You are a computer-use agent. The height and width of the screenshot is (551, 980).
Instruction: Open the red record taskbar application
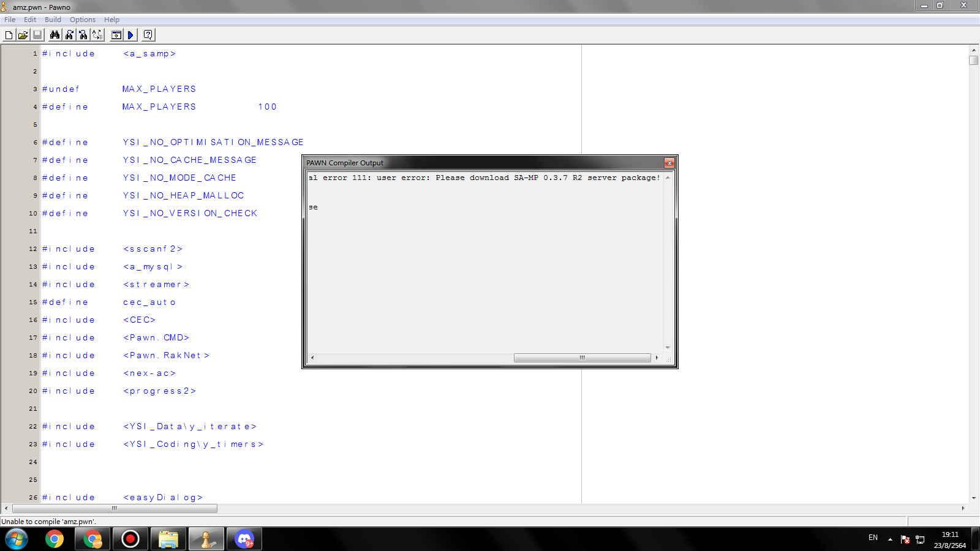130,539
